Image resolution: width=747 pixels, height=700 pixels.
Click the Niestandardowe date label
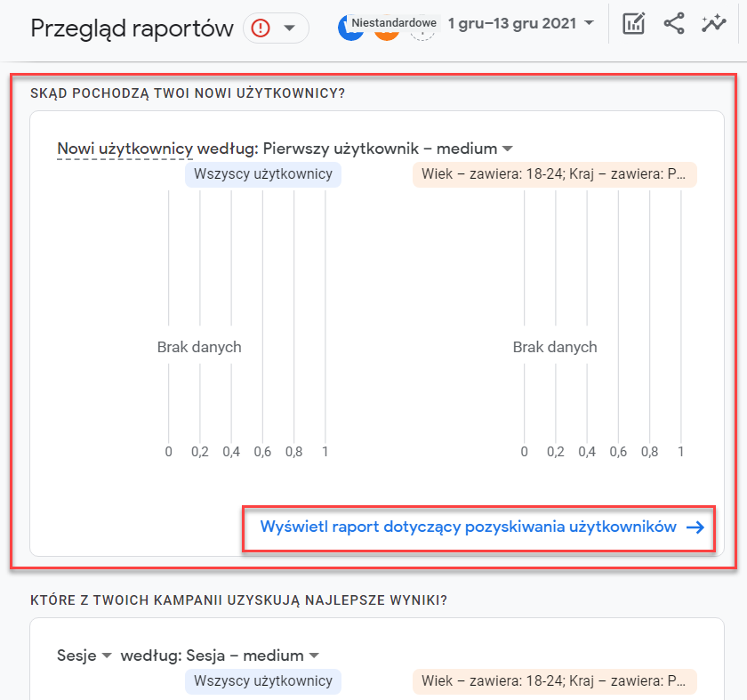[x=394, y=21]
